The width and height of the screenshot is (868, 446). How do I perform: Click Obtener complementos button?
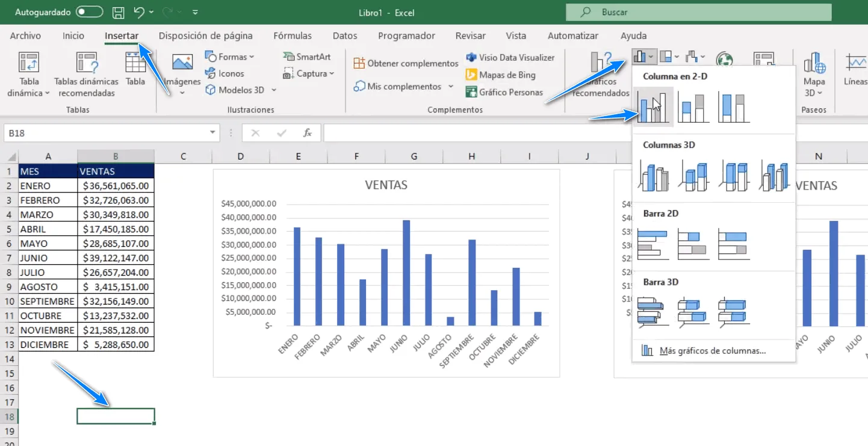(x=406, y=63)
